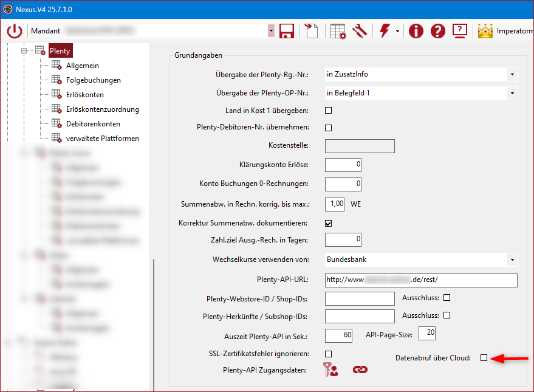Viewport: 534px width, 392px height.
Task: Click the Plenty node table icon
Action: tap(40, 50)
